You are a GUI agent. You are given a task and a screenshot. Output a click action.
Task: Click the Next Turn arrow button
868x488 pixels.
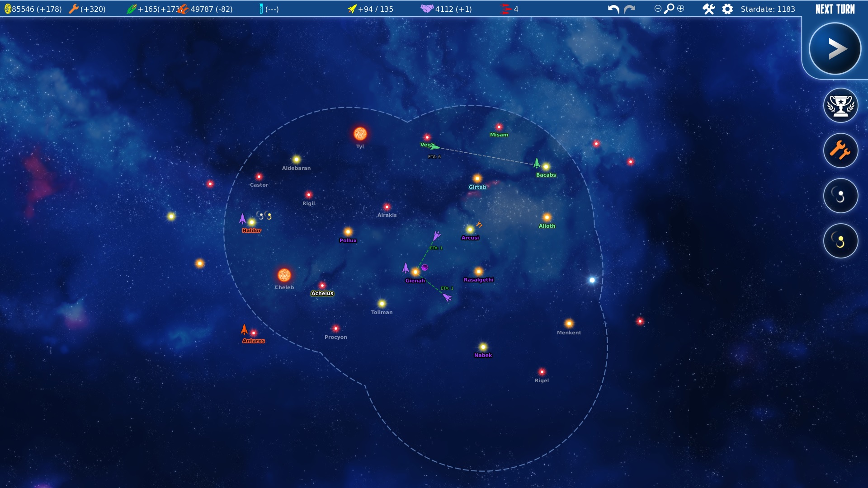(x=835, y=49)
